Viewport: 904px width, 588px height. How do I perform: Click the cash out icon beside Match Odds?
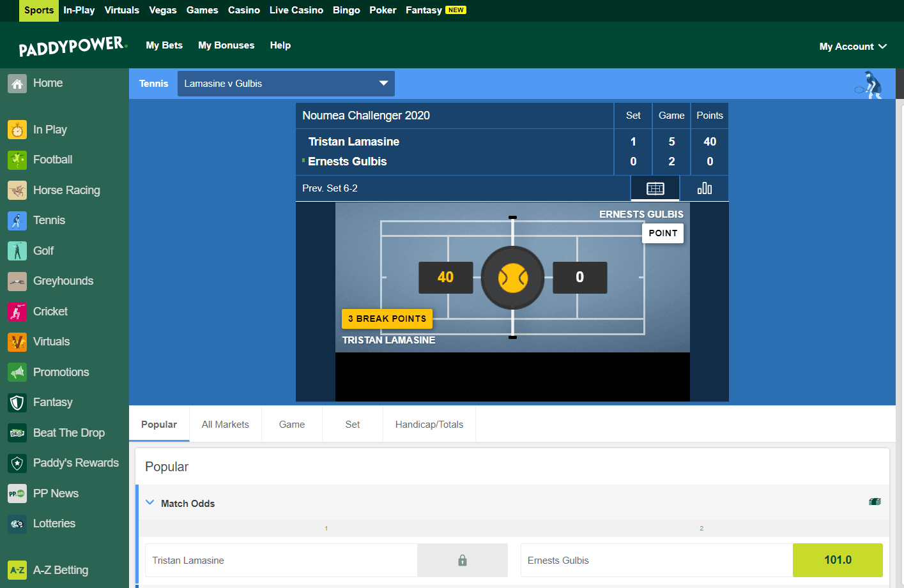click(x=875, y=502)
